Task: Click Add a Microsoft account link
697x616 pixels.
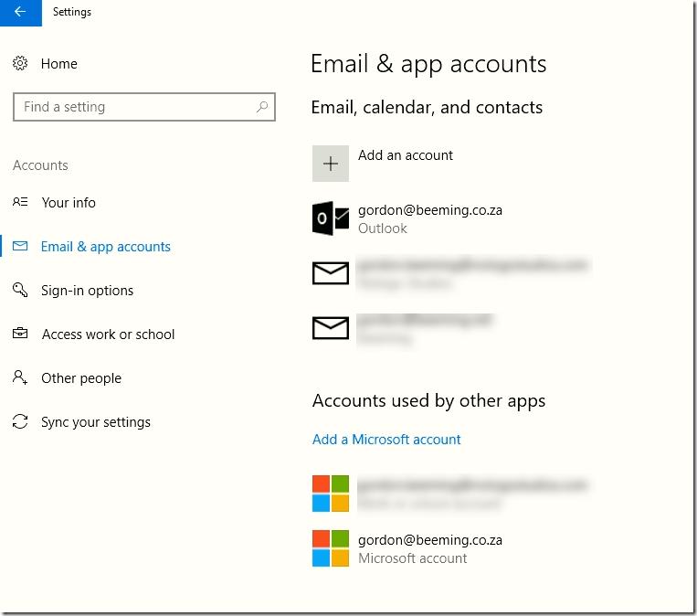Action: tap(386, 440)
